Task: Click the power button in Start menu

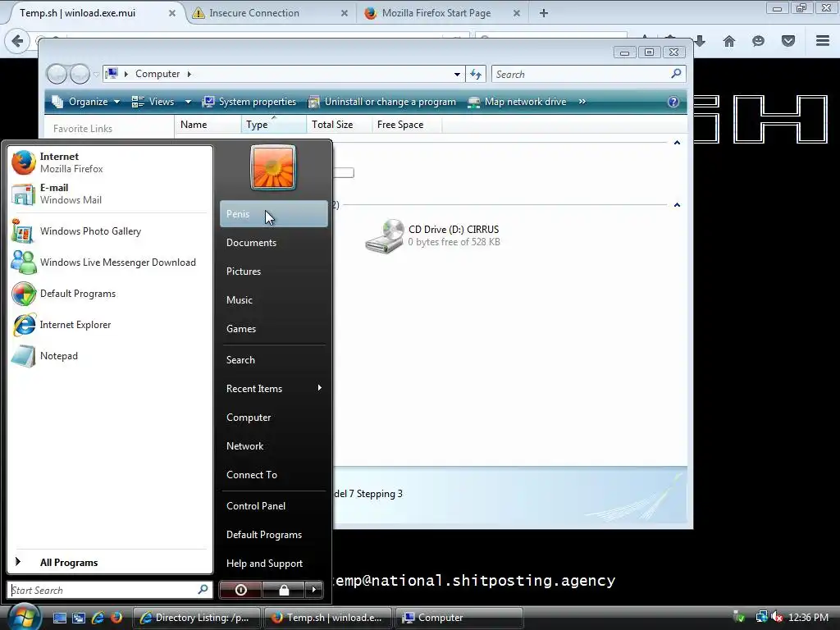Action: (x=240, y=590)
